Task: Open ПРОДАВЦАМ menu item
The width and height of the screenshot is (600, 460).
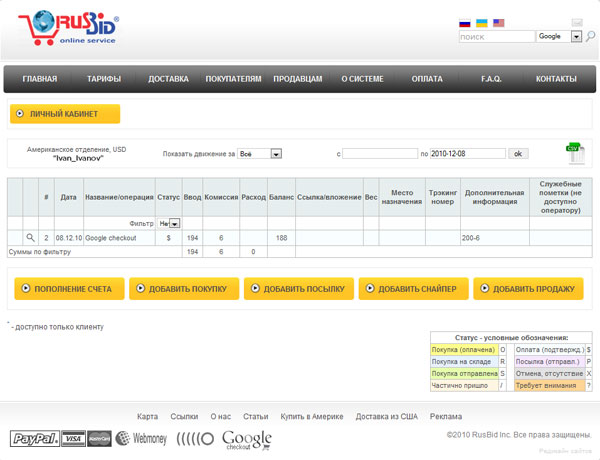Action: tap(298, 79)
